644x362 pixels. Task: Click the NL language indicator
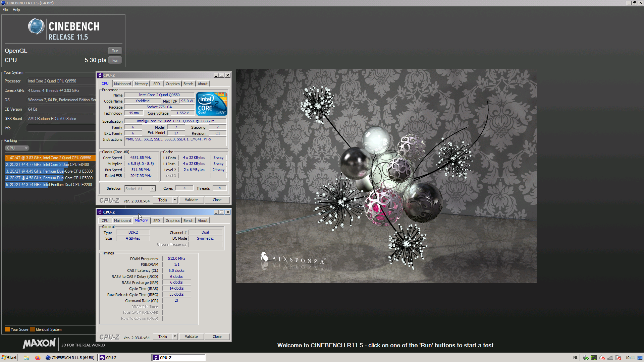576,358
